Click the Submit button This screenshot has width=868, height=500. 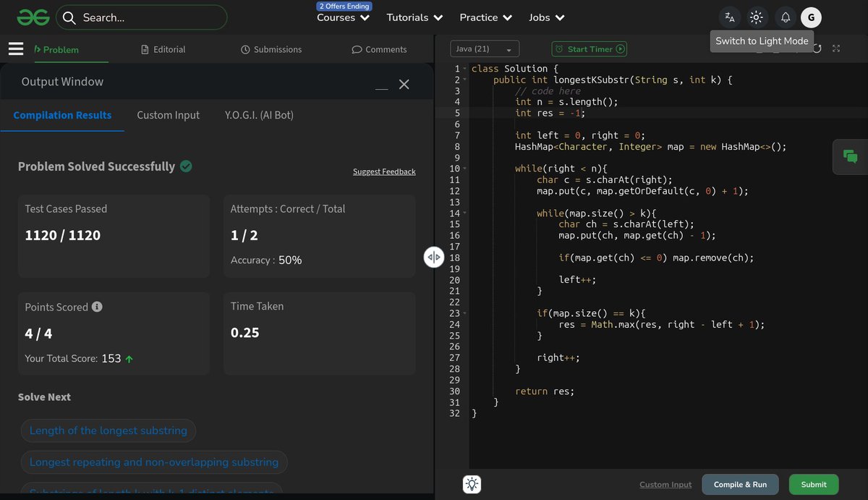(814, 484)
